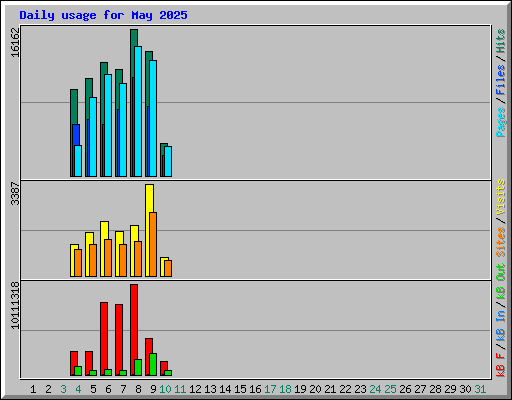Click day 22 on the x-axis
Viewport: 512px width, 400px height.
(345, 389)
